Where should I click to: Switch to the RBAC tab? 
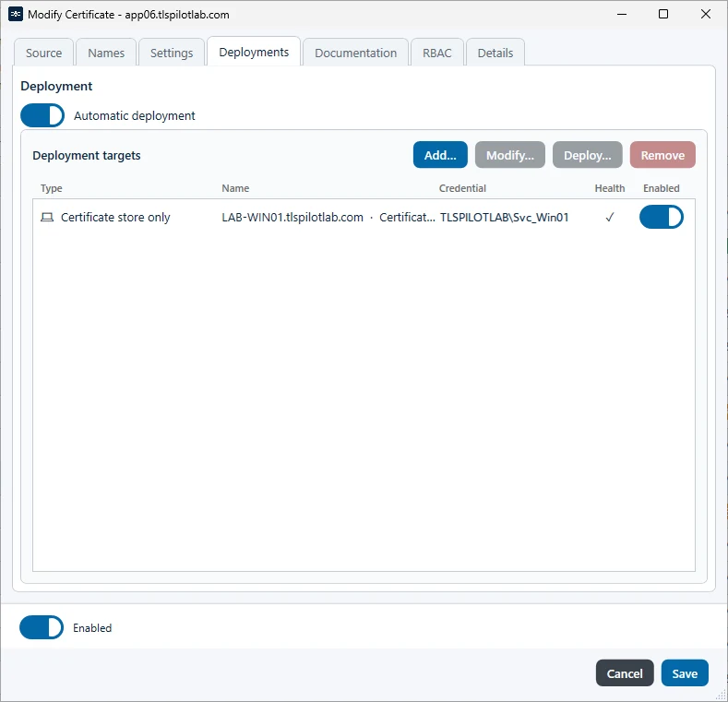(437, 53)
